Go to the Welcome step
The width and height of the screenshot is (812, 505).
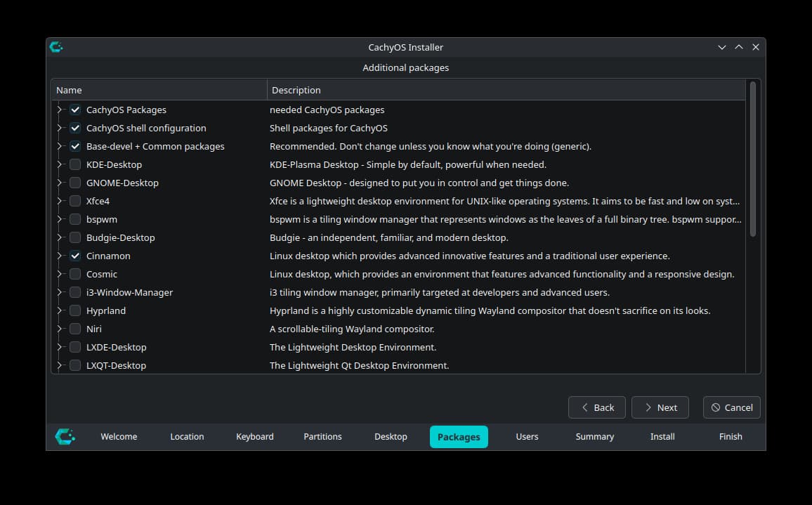click(119, 437)
